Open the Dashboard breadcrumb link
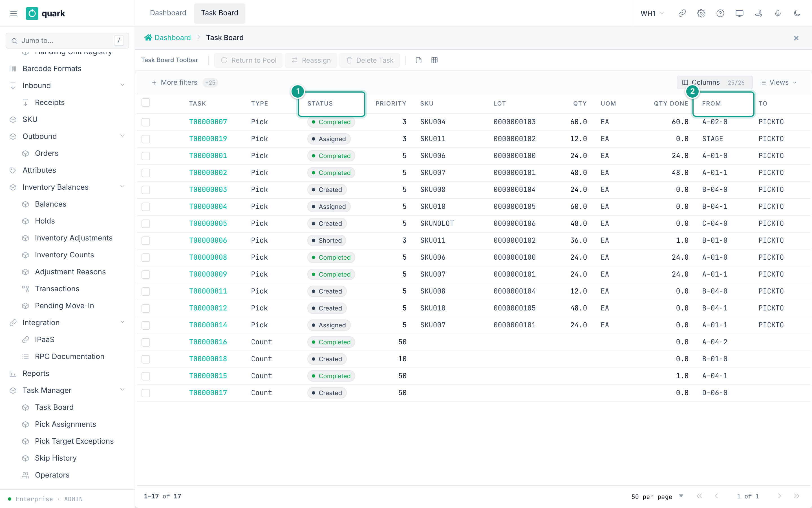 click(x=173, y=38)
